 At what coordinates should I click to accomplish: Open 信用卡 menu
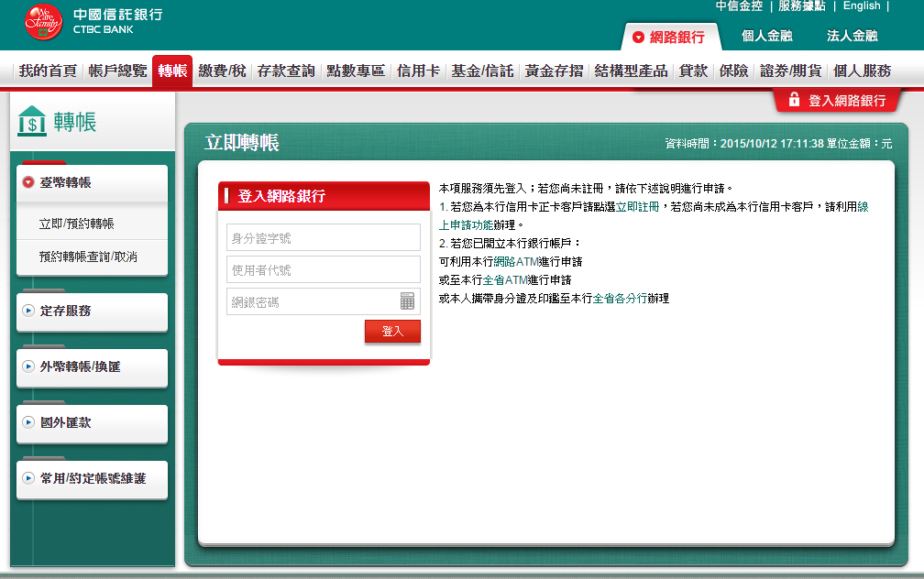click(418, 71)
